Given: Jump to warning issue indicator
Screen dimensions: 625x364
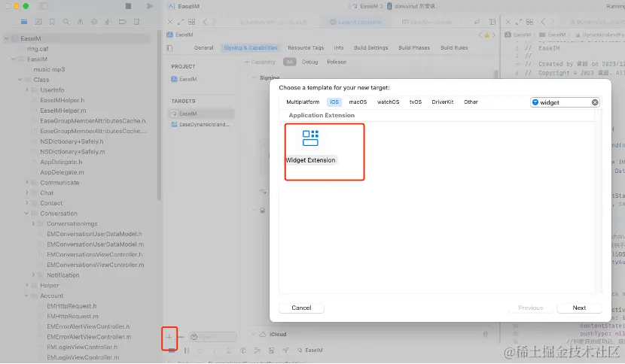Looking at the screenshot, I should click(x=486, y=35).
